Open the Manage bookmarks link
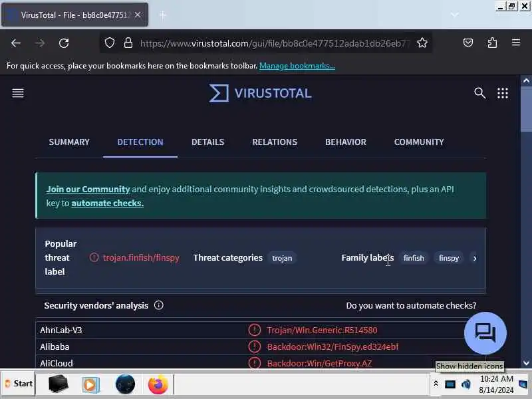The height and width of the screenshot is (399, 532). click(x=297, y=66)
